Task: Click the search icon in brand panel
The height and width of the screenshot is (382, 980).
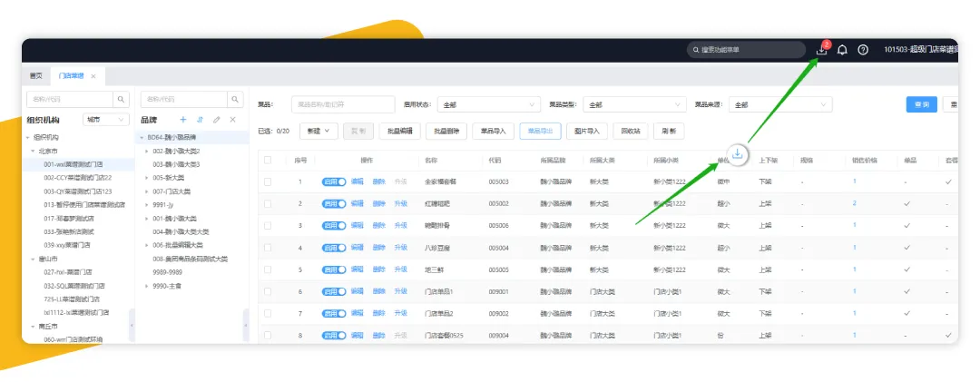Action: 235,99
